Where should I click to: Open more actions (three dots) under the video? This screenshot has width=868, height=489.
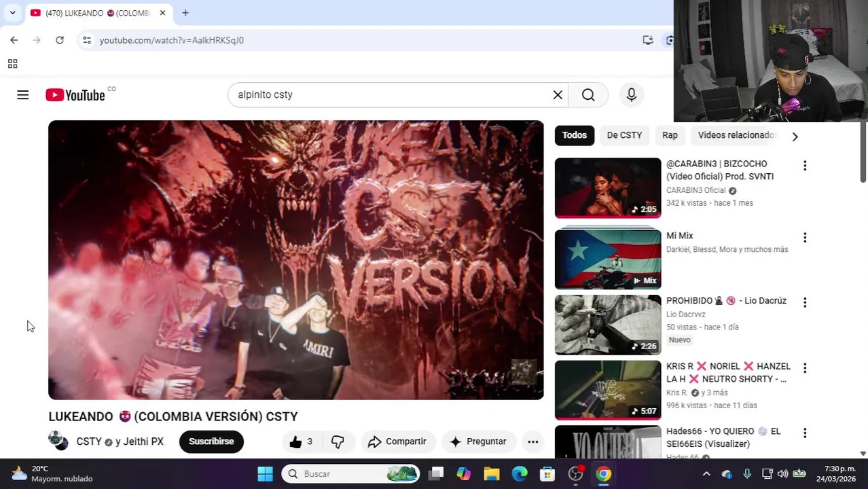pyautogui.click(x=533, y=441)
